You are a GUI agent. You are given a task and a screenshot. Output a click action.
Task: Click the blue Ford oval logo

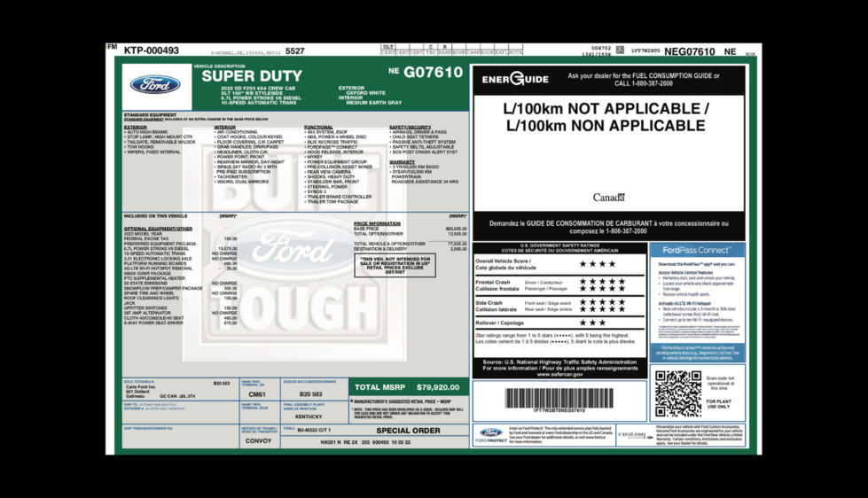[x=155, y=85]
